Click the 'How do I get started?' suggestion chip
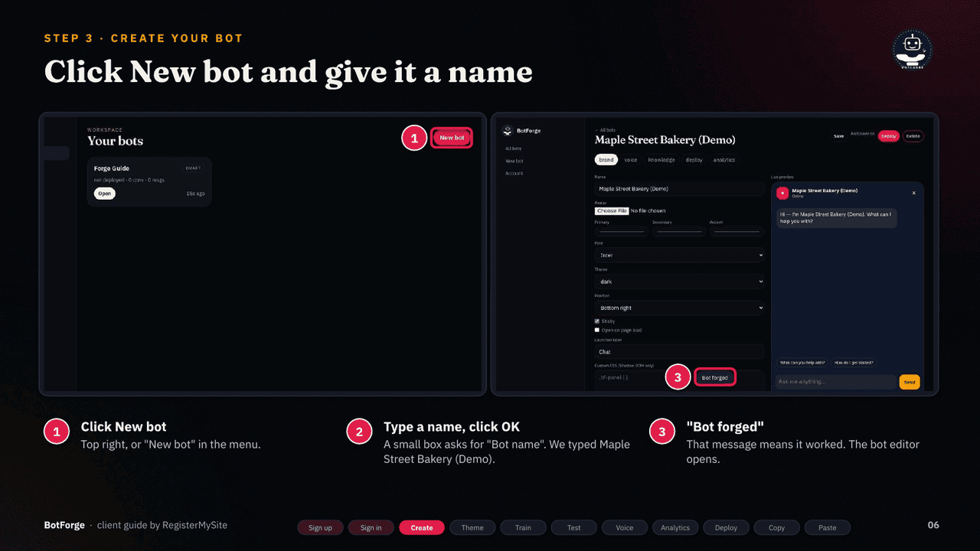The image size is (980, 551). click(x=854, y=363)
